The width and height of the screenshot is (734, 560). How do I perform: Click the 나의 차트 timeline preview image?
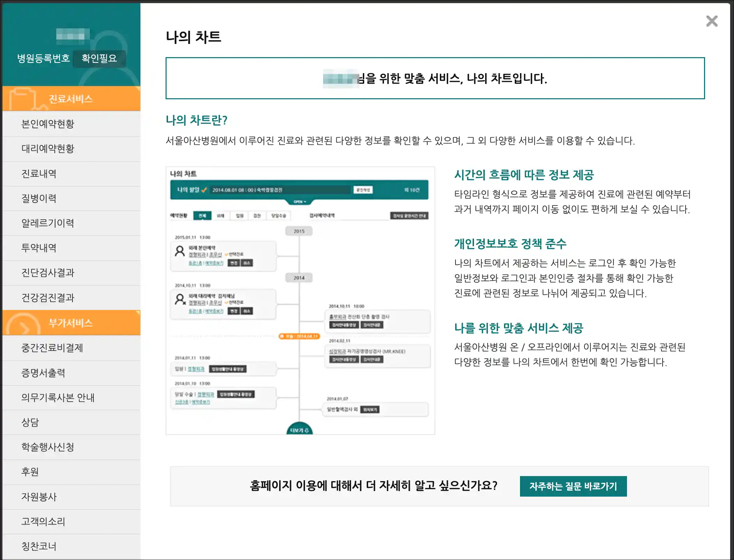coord(300,301)
